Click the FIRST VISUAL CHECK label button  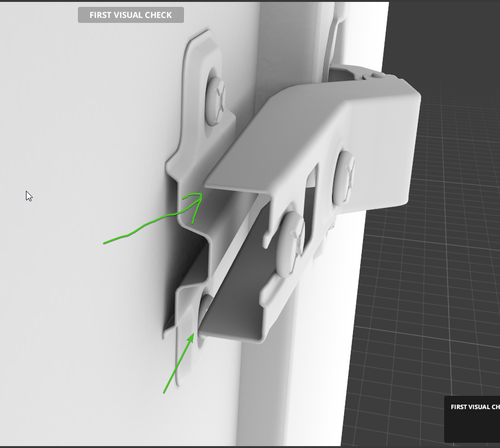tap(131, 15)
